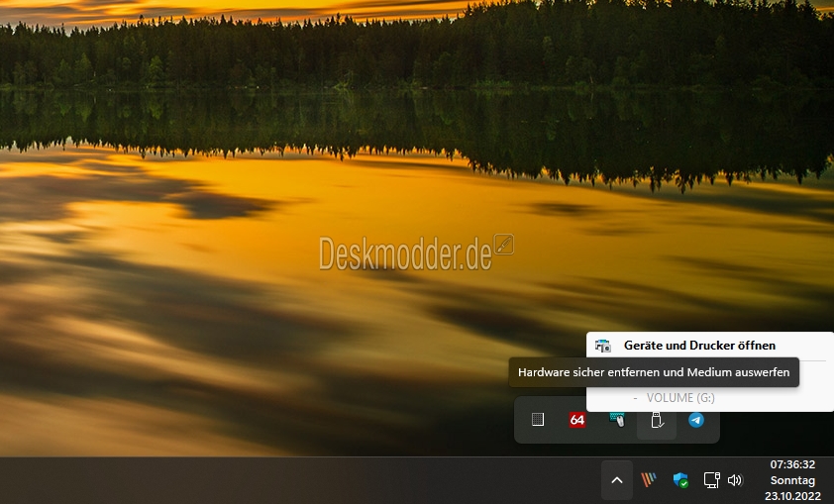The width and height of the screenshot is (834, 504).
Task: Open the red 64 tray icon
Action: pyautogui.click(x=577, y=420)
